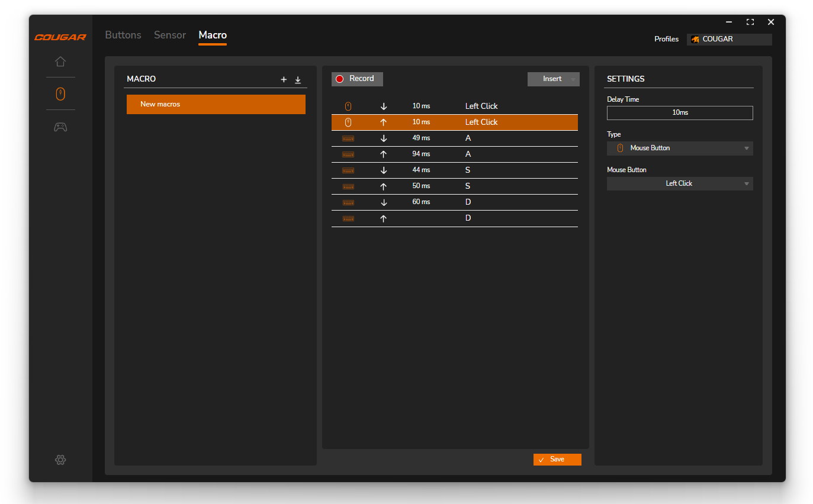Click the COUGAR profile icon

click(695, 40)
